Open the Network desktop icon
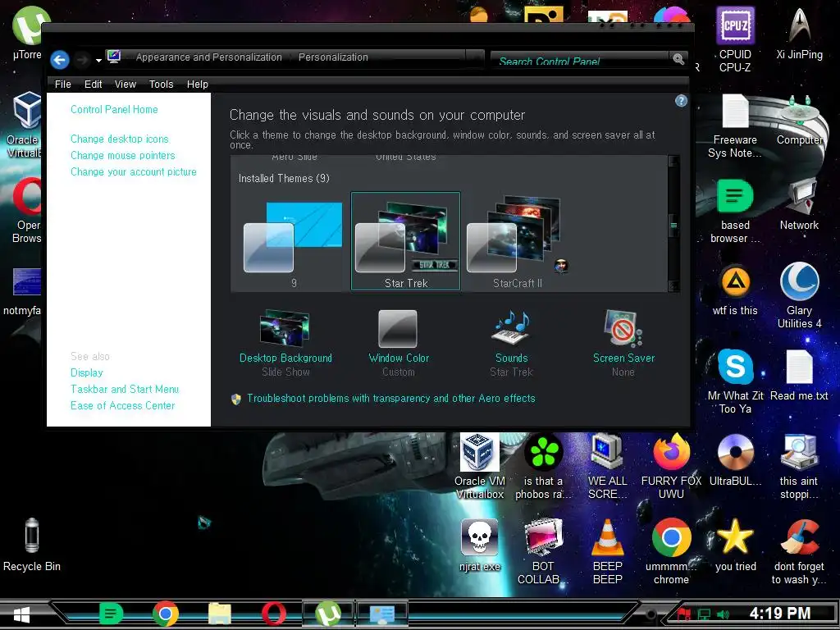This screenshot has height=630, width=840. 799,205
